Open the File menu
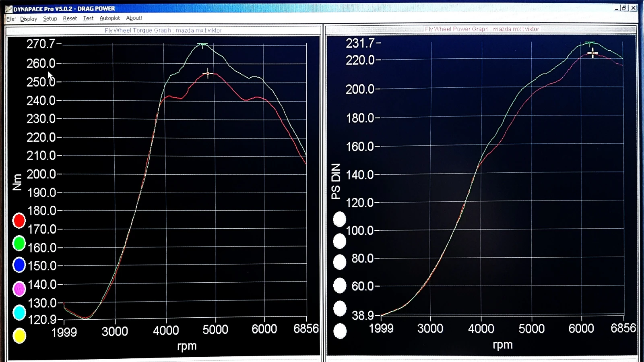The height and width of the screenshot is (362, 644). [10, 19]
